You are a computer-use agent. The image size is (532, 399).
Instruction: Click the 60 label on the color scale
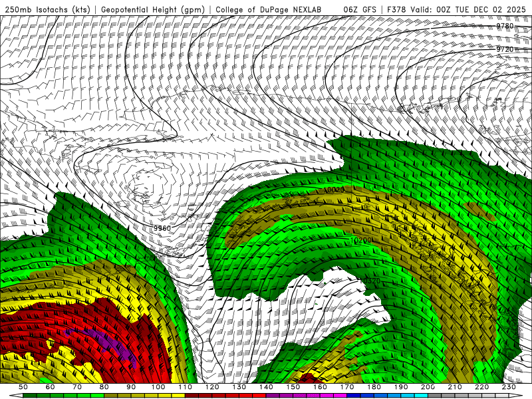coord(51,387)
